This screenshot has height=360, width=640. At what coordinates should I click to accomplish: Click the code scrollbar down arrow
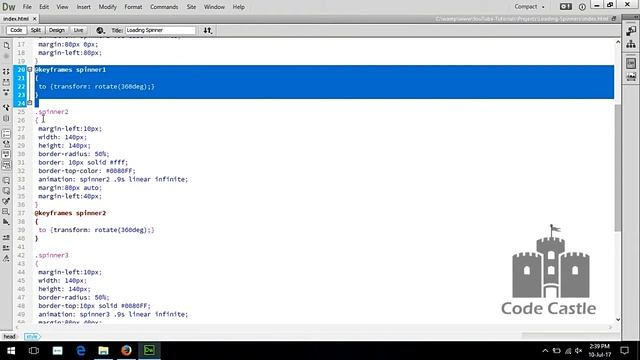[x=618, y=320]
